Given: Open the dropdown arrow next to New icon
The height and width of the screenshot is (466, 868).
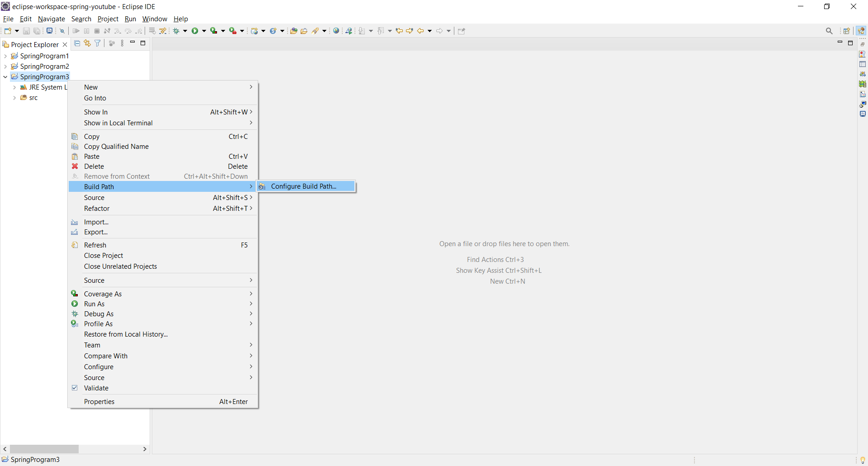Looking at the screenshot, I should 17,31.
